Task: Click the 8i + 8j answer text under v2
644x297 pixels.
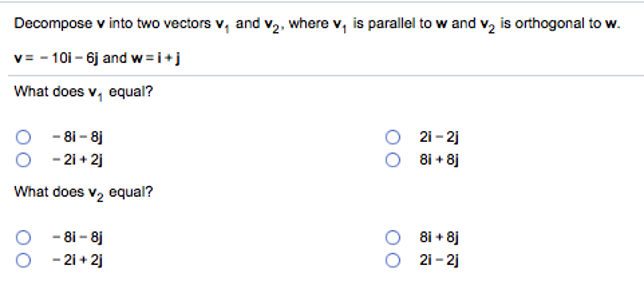Action: tap(439, 237)
